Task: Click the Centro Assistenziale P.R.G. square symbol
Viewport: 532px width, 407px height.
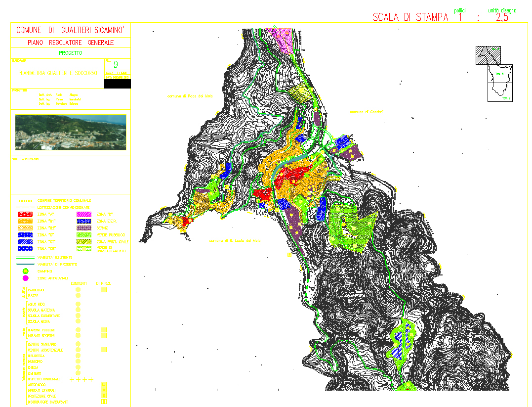Action: coord(104,350)
